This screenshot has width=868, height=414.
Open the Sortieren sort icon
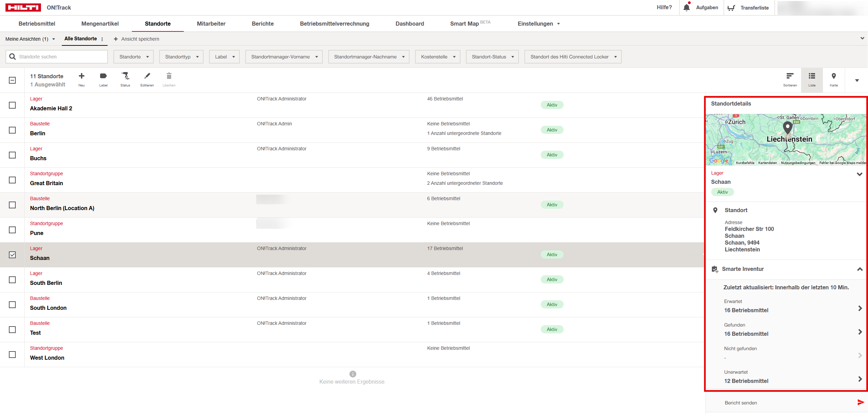click(x=790, y=76)
